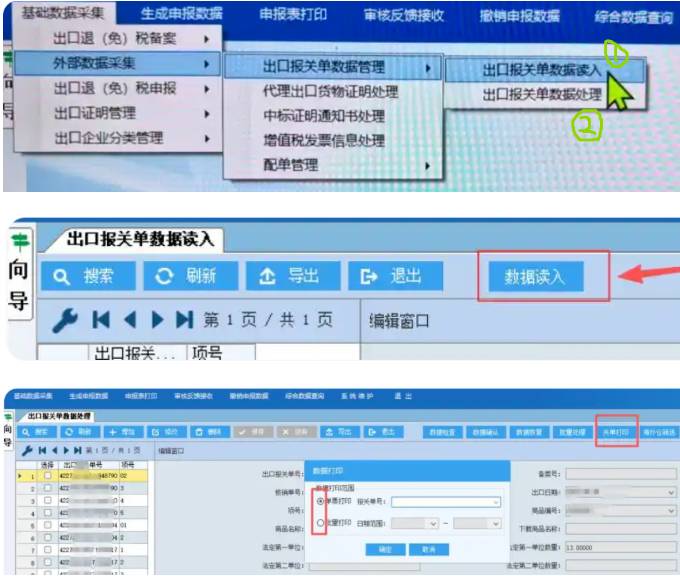Click into the 备案号 input field
The height and width of the screenshot is (576, 680).
click(x=621, y=474)
